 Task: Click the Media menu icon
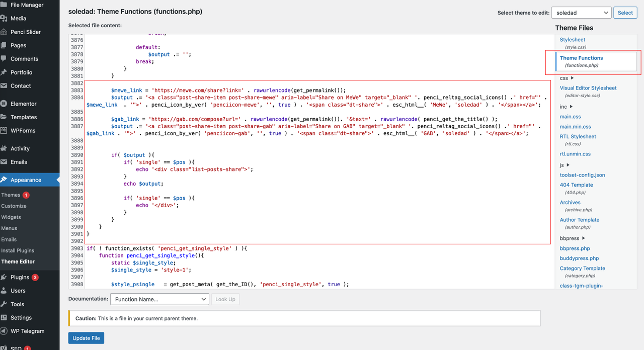[4, 18]
